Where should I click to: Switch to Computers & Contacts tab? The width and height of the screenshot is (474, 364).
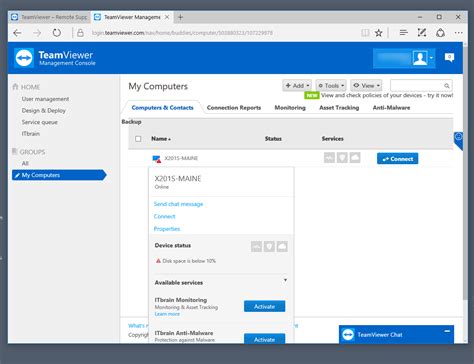[x=162, y=108]
